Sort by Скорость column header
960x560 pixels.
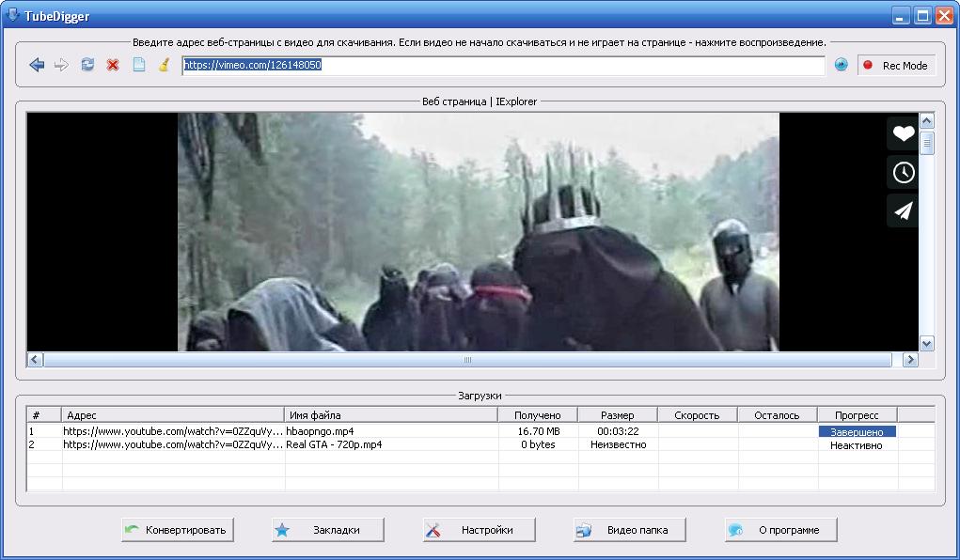point(698,415)
